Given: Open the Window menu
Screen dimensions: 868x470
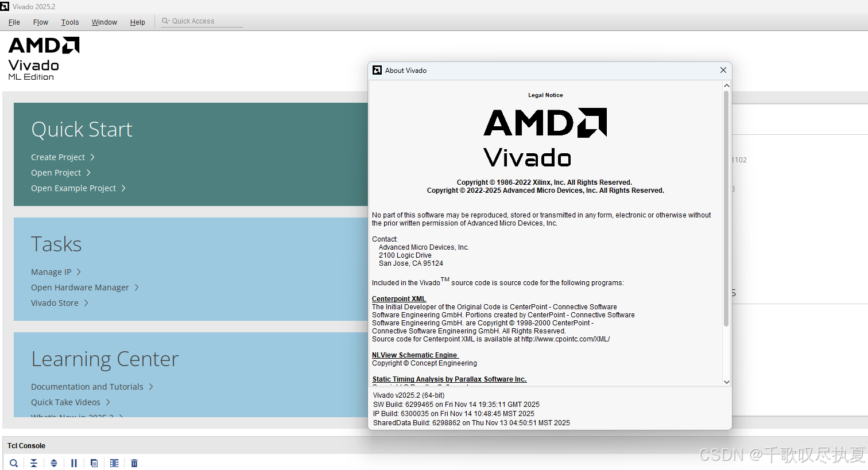Looking at the screenshot, I should pyautogui.click(x=104, y=22).
